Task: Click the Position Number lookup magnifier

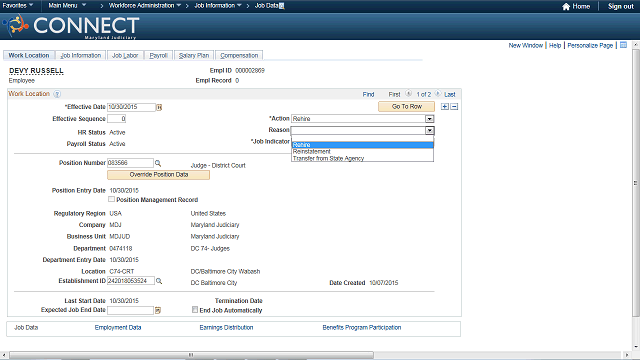Action: pyautogui.click(x=158, y=163)
